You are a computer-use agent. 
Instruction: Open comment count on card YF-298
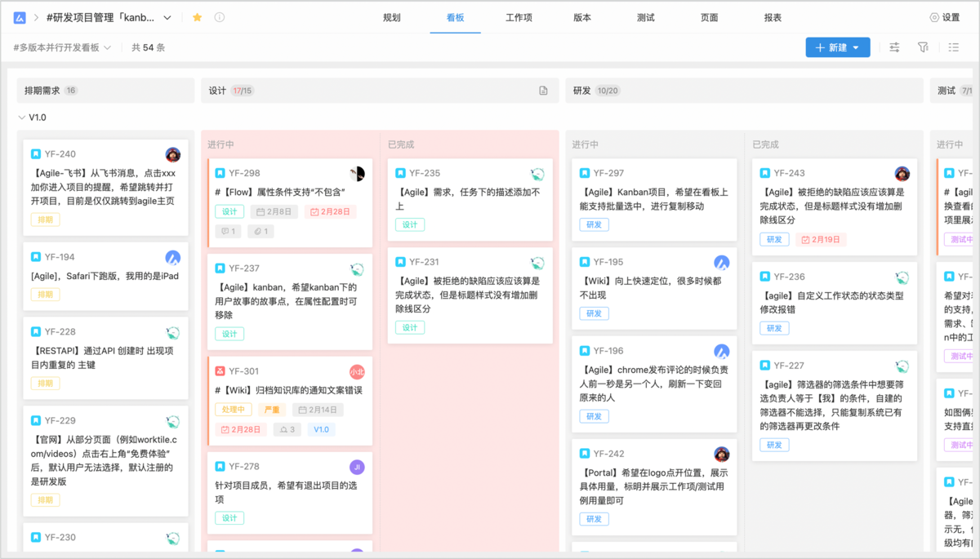click(x=229, y=231)
